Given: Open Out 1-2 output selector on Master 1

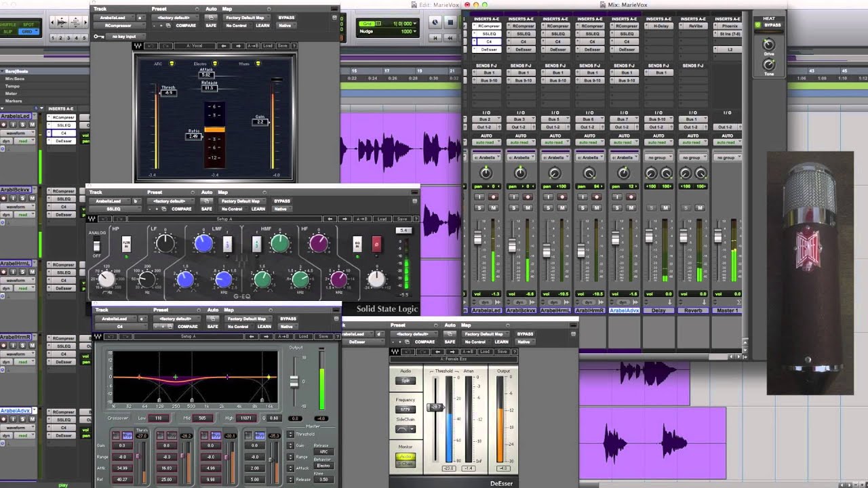Looking at the screenshot, I should (727, 127).
